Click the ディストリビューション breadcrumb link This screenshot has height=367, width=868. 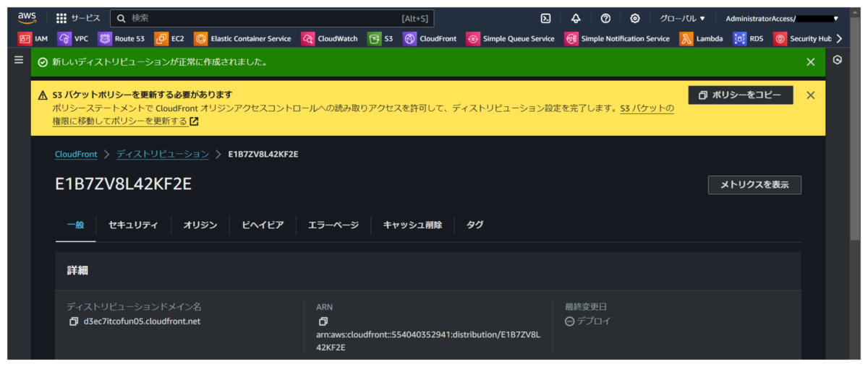[163, 154]
